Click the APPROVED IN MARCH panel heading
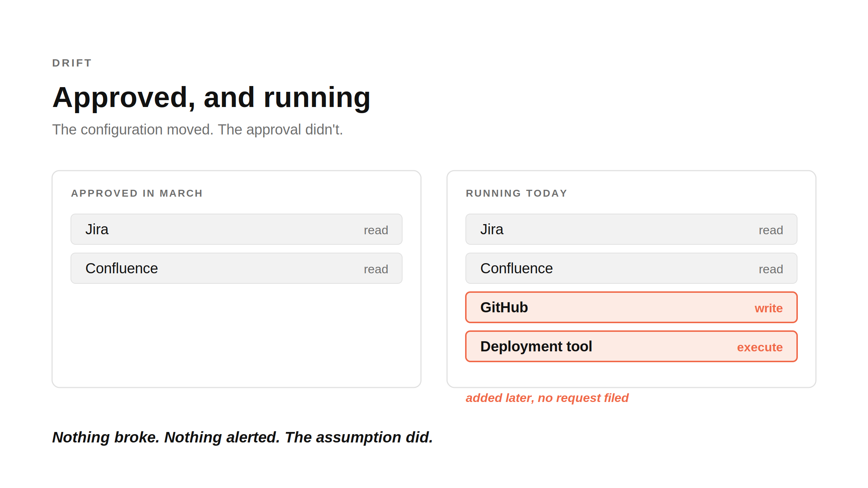Viewport: 868px width, 488px height. 137,193
